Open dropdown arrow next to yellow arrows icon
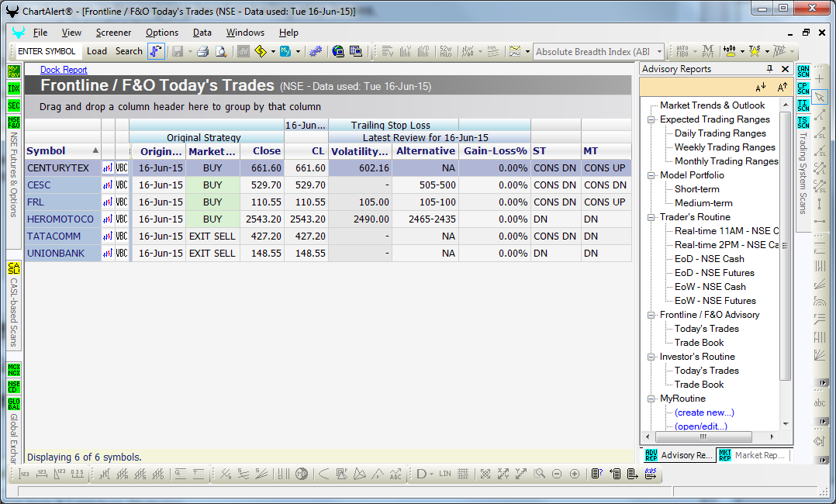Image resolution: width=836 pixels, height=504 pixels. (x=273, y=52)
